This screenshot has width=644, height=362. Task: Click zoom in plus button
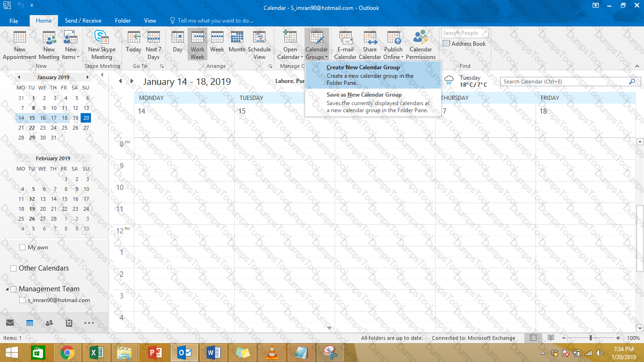tap(618, 338)
